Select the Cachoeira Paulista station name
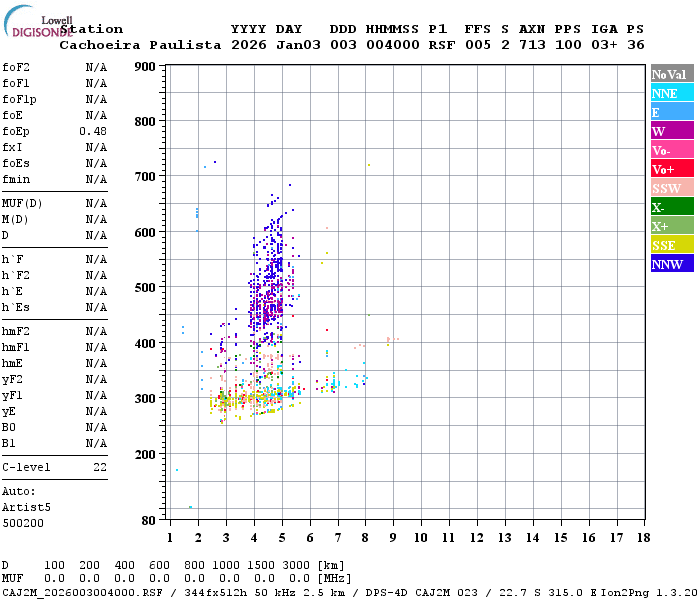The height and width of the screenshot is (600, 700). (x=140, y=45)
